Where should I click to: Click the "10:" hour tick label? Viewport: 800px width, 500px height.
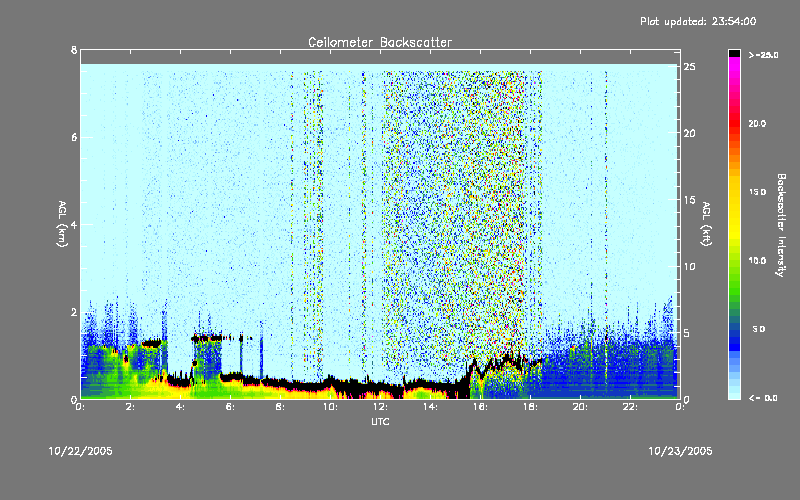[330, 407]
